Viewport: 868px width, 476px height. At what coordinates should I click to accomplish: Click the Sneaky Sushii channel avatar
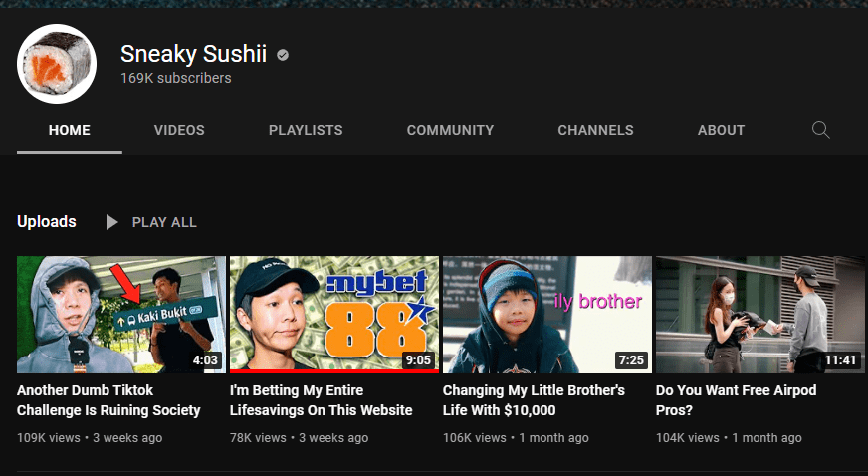click(x=57, y=64)
